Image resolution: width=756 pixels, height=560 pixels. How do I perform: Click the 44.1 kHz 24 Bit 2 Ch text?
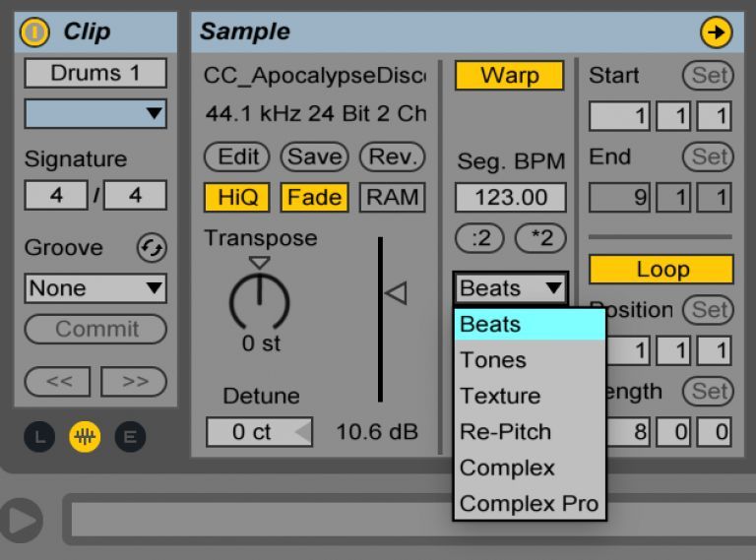316,114
